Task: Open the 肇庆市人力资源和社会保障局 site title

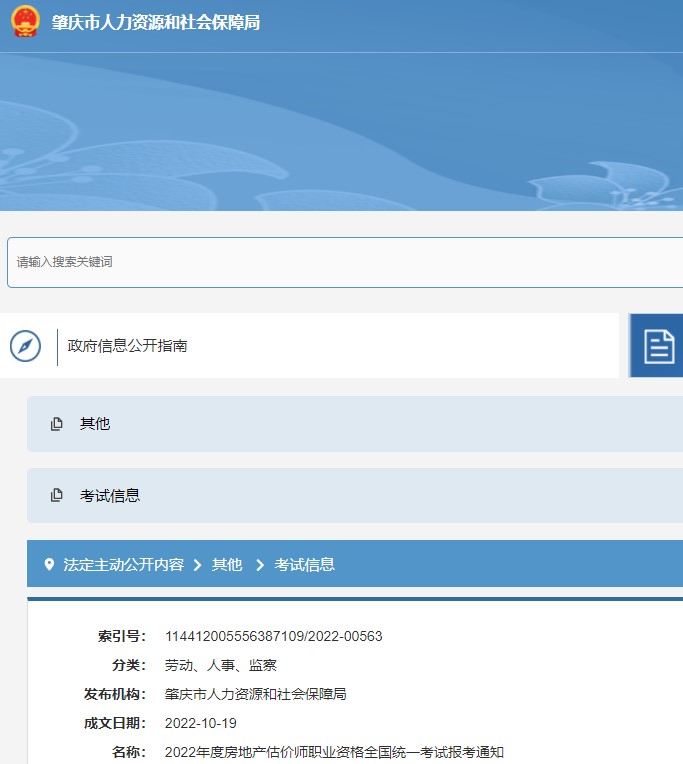Action: point(156,22)
